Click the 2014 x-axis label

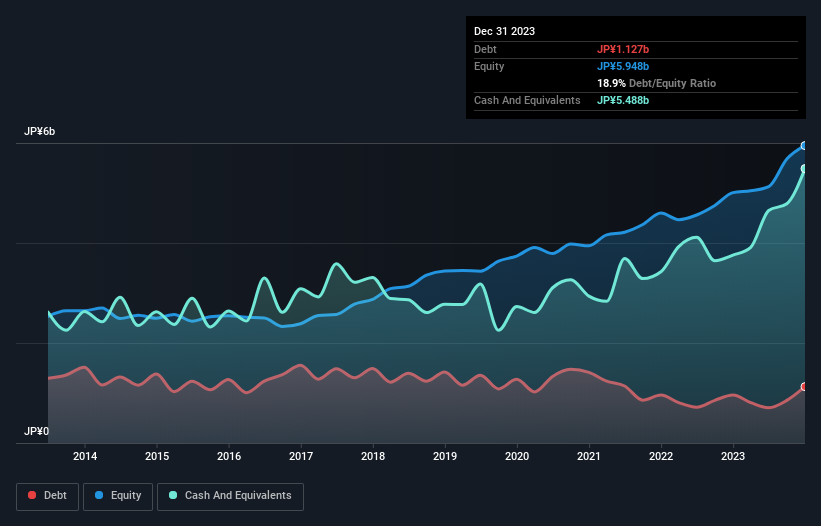85,456
